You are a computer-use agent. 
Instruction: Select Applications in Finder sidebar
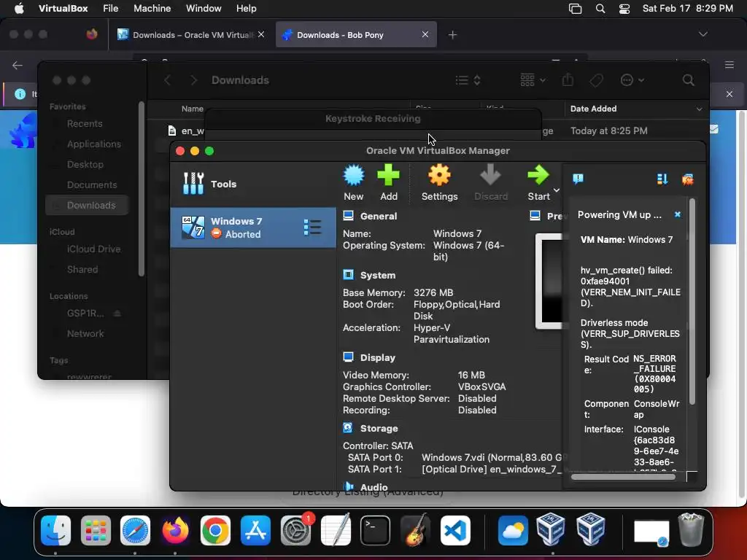(x=94, y=144)
